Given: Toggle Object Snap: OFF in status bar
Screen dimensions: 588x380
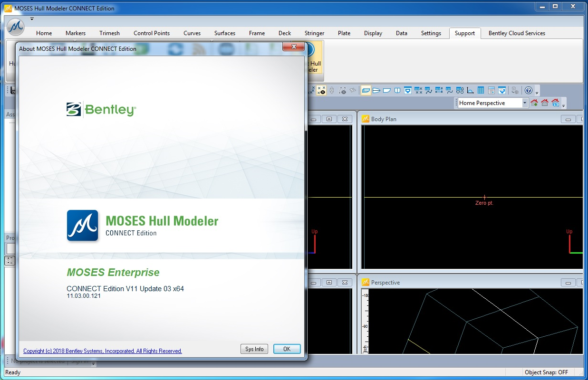Looking at the screenshot, I should pyautogui.click(x=546, y=372).
